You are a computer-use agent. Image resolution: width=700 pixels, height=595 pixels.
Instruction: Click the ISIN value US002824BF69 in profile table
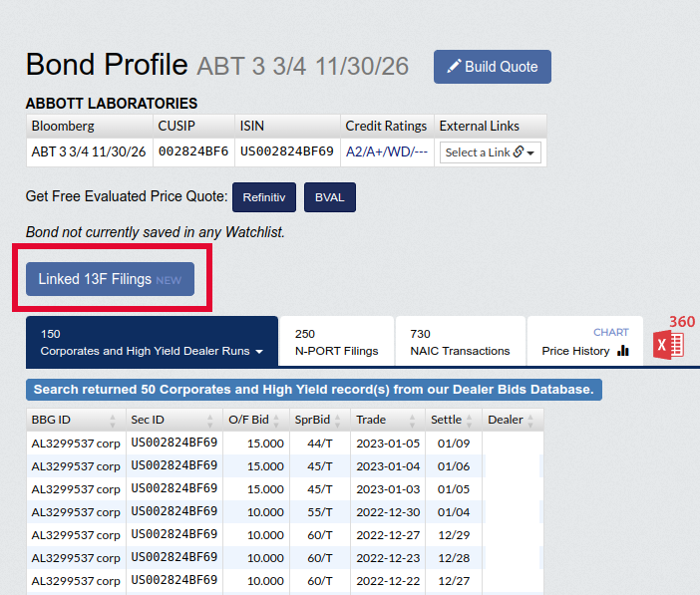286,151
